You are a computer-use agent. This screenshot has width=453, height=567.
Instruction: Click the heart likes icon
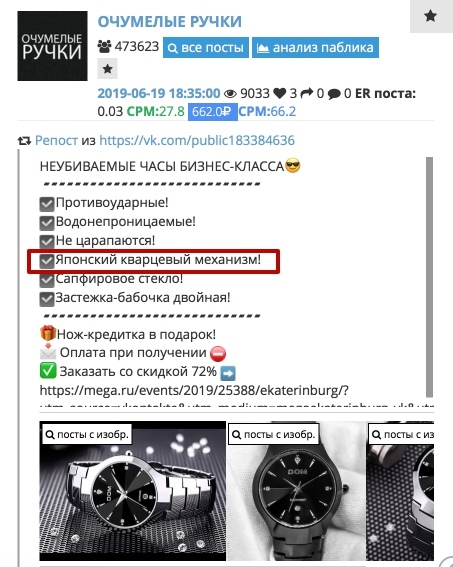click(x=279, y=94)
